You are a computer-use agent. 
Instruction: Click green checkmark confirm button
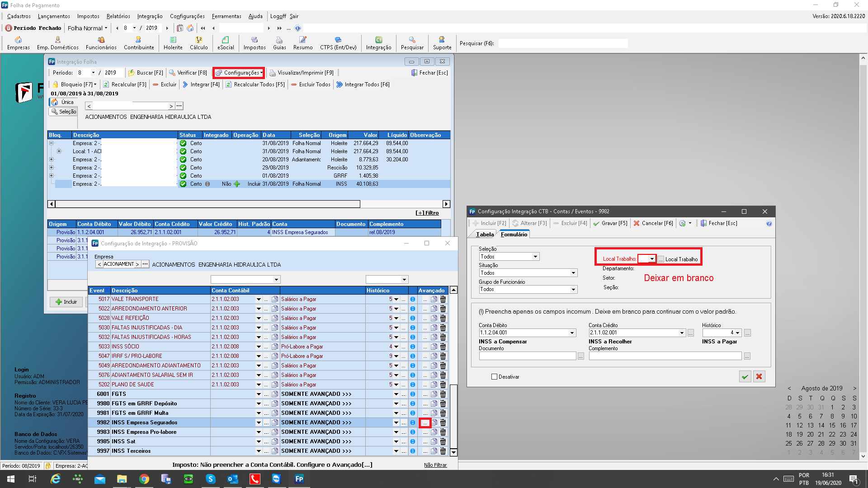click(745, 376)
